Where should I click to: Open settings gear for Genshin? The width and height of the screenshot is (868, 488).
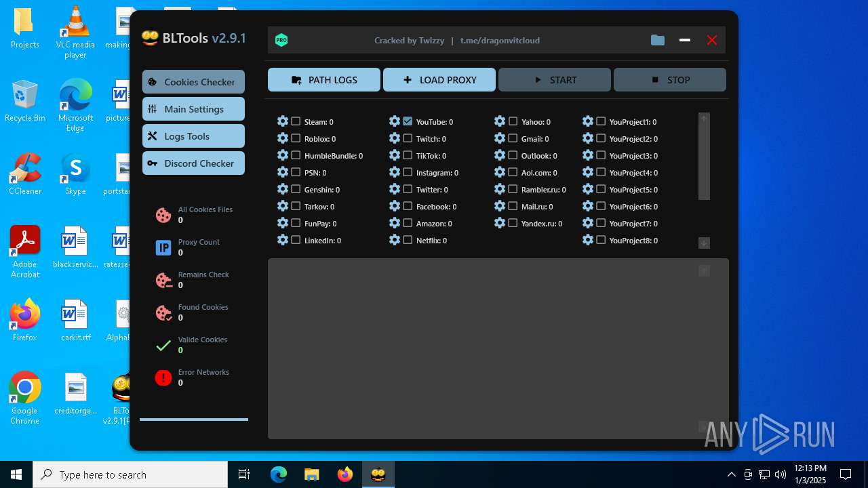point(283,189)
